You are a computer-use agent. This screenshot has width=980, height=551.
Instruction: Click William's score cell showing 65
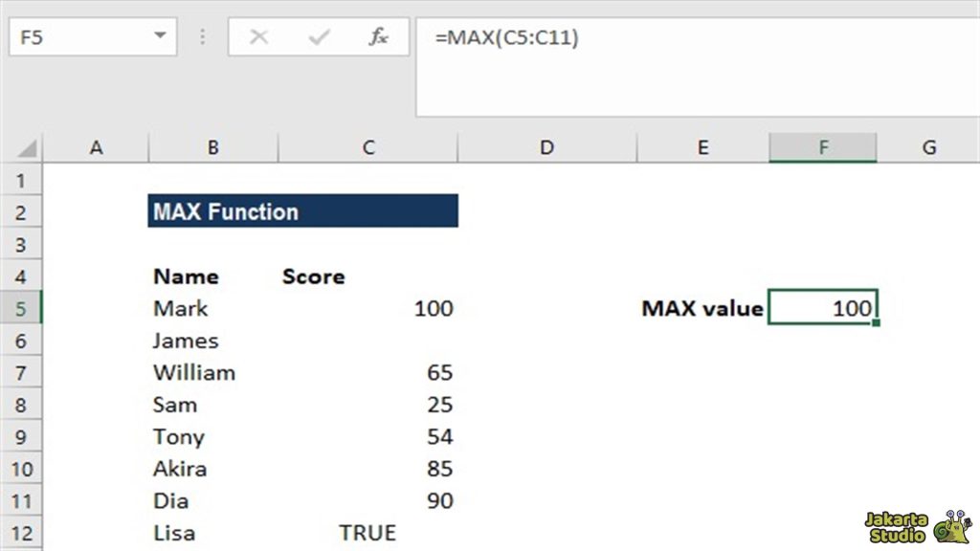point(368,372)
